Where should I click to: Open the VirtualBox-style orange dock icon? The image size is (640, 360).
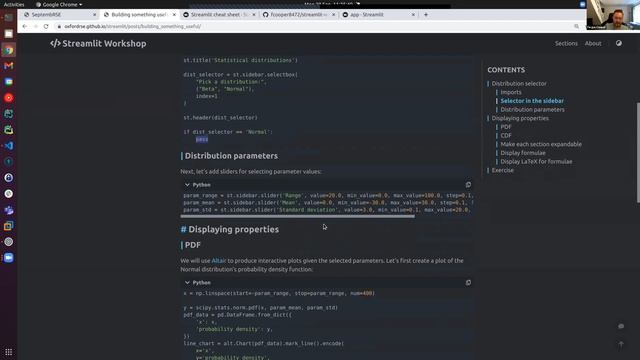point(9,226)
